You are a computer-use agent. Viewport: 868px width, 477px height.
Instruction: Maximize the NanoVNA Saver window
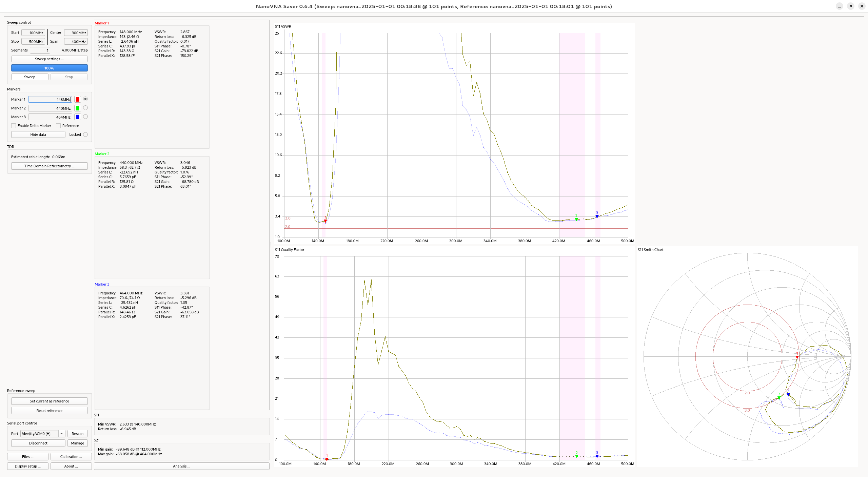(x=851, y=6)
